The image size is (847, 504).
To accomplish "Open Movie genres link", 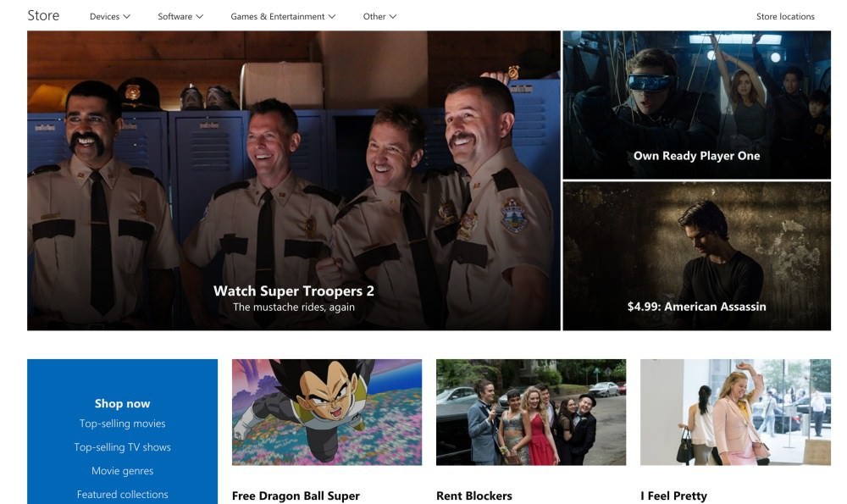I will (123, 470).
